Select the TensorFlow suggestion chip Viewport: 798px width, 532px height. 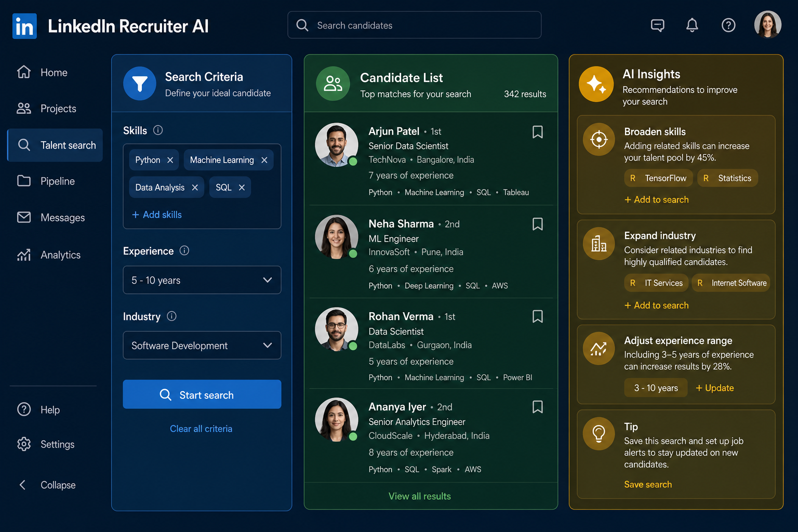click(x=659, y=178)
